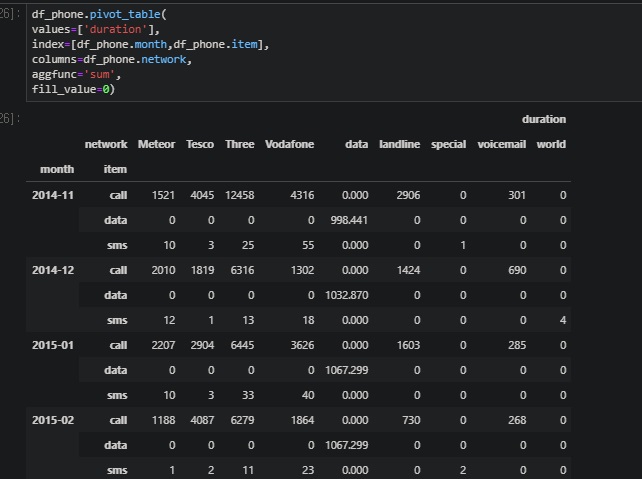The image size is (642, 479).
Task: Click the Three value 12458
Action: click(240, 195)
